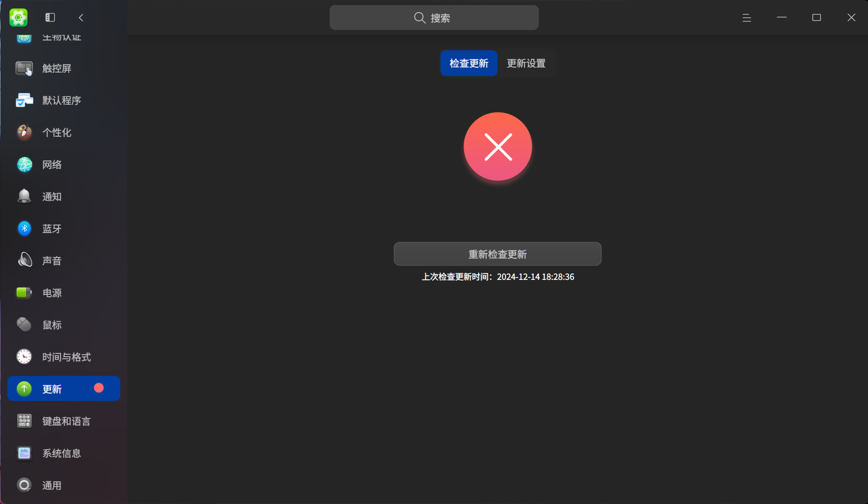Open General (通用) settings
Viewport: 868px width, 504px height.
point(51,485)
